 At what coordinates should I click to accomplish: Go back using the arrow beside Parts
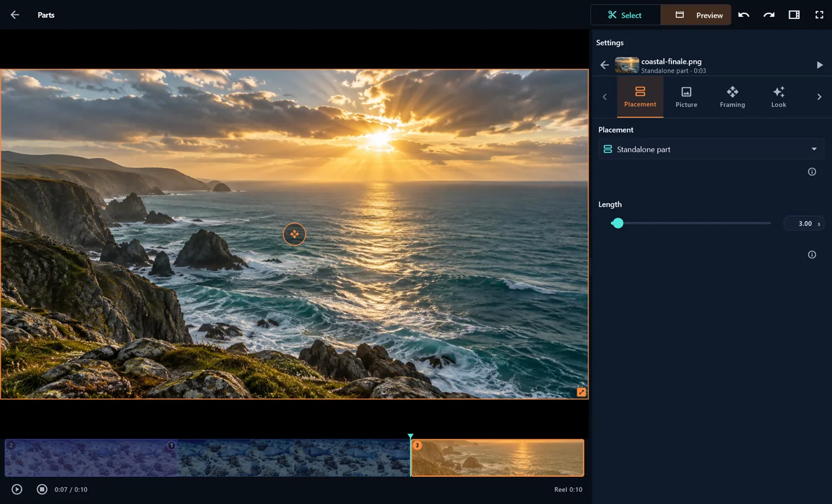pyautogui.click(x=15, y=15)
